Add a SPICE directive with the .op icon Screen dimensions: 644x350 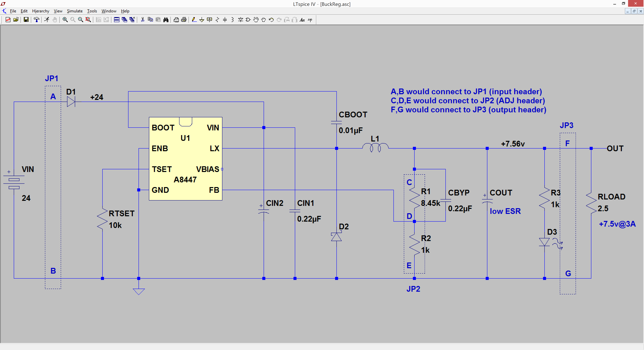coord(310,20)
